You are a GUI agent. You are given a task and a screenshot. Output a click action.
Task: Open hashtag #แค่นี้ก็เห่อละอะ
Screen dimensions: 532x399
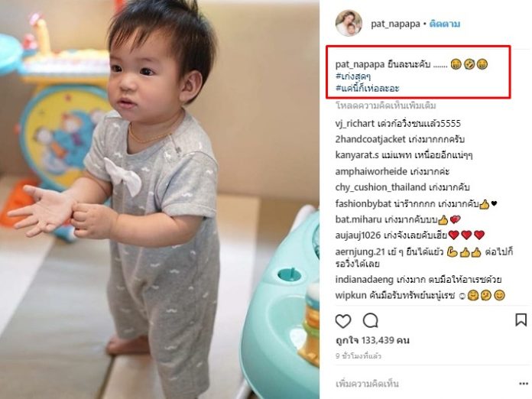click(368, 89)
